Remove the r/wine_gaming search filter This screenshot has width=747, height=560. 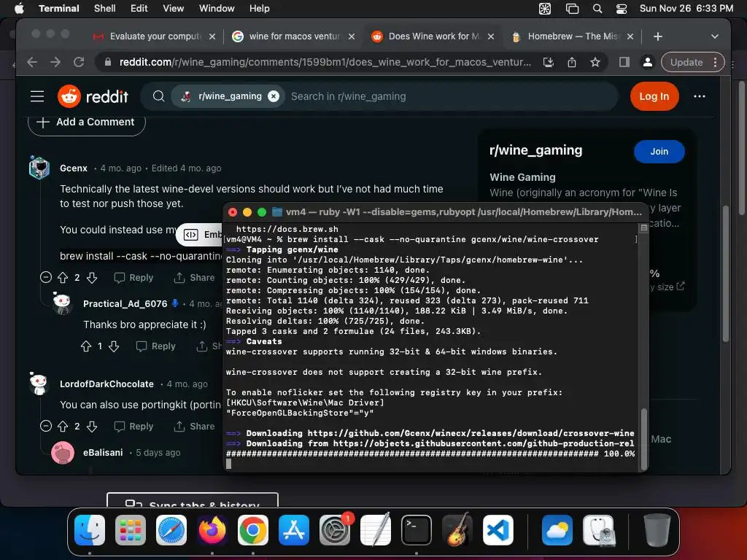point(274,96)
